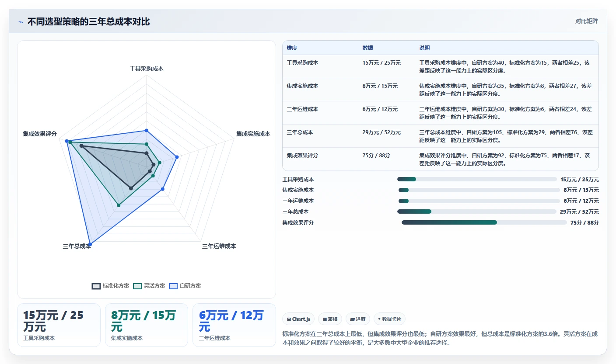Viewport: 616px width, 364px height.
Task: Select the 工具采购成本 table row label
Action: (302, 63)
